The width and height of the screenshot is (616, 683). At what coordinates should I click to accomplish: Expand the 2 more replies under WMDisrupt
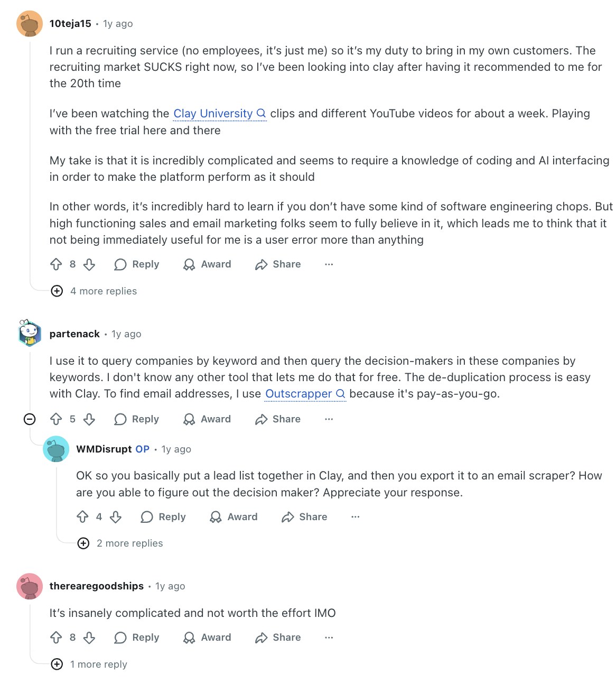[119, 543]
